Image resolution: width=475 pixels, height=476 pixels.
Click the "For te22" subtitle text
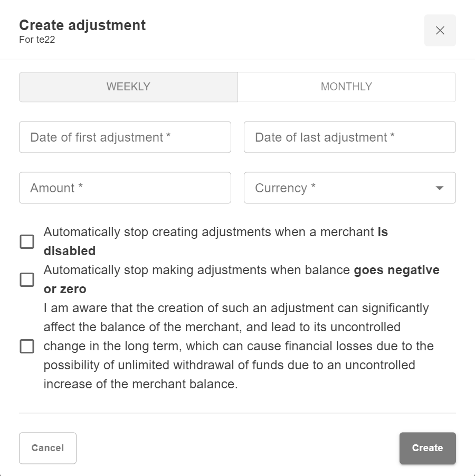(37, 39)
